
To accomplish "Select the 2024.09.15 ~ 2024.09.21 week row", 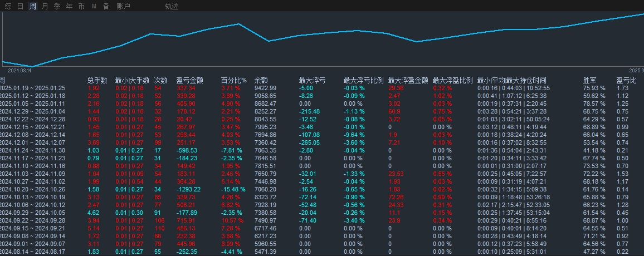I will click(322, 228).
